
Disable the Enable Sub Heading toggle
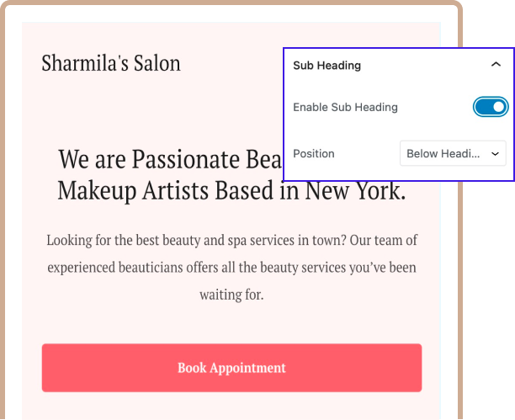(491, 107)
